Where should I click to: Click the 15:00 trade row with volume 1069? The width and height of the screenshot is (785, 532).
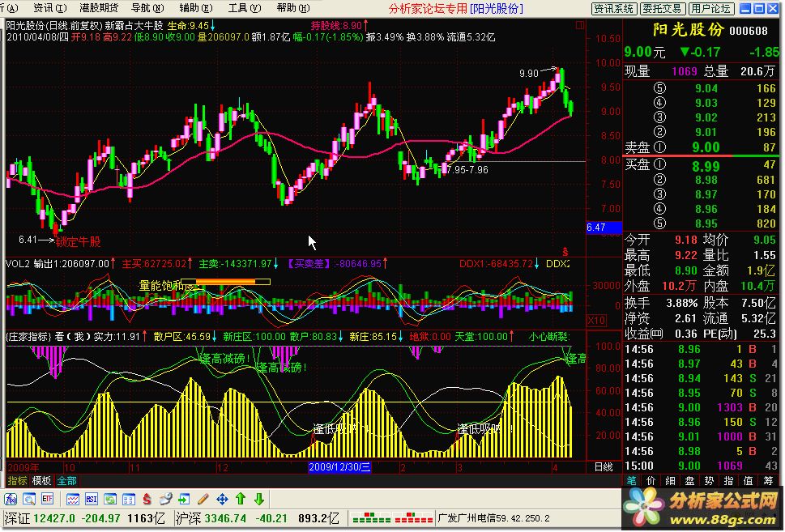click(x=702, y=466)
